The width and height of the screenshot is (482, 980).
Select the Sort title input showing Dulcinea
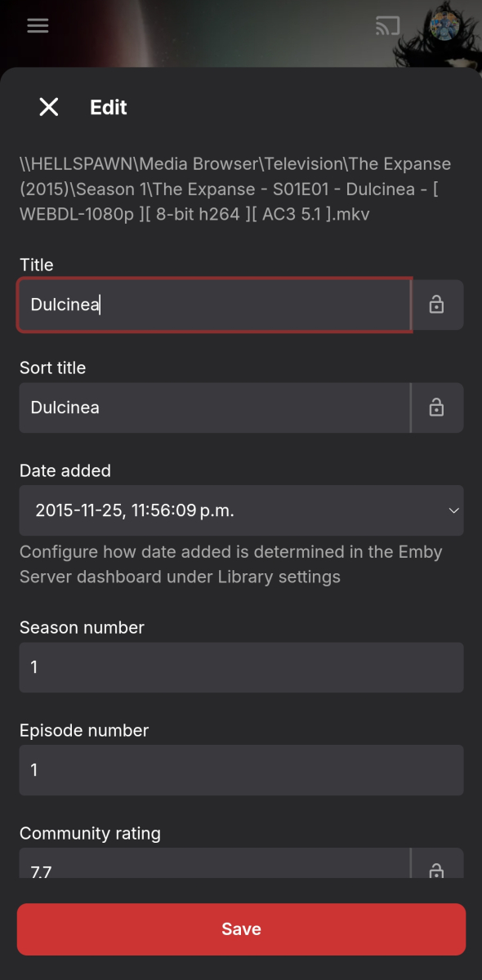(214, 408)
